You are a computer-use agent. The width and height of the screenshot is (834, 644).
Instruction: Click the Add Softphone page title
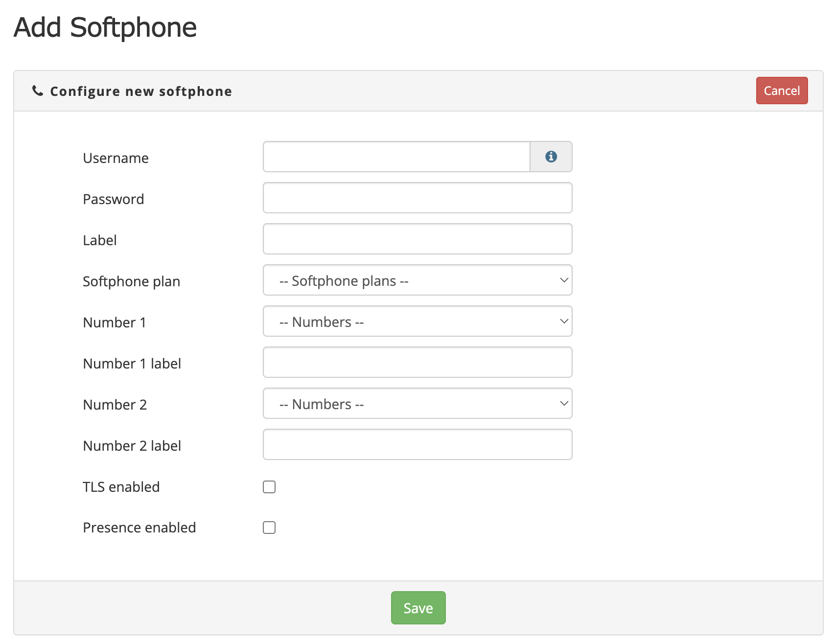point(105,27)
